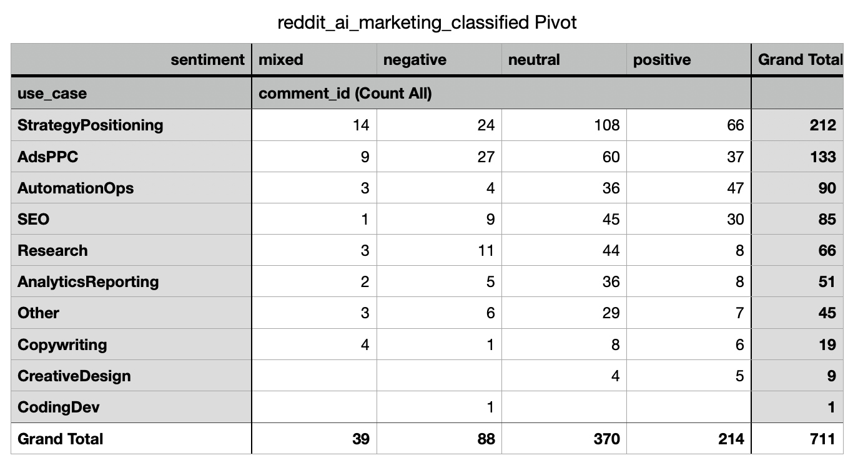Click the AutomationOps row label
The height and width of the screenshot is (468, 868).
point(76,188)
